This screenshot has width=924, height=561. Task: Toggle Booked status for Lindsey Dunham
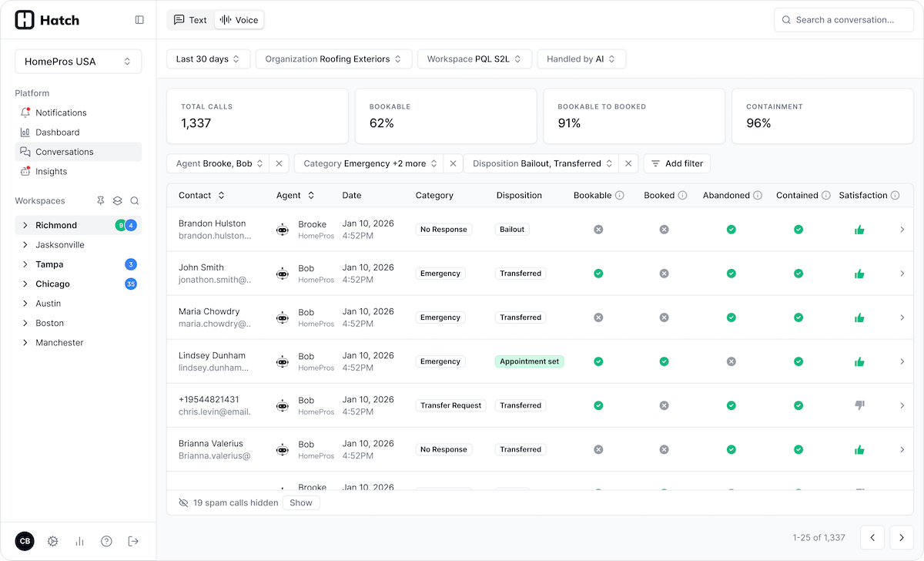pyautogui.click(x=664, y=361)
